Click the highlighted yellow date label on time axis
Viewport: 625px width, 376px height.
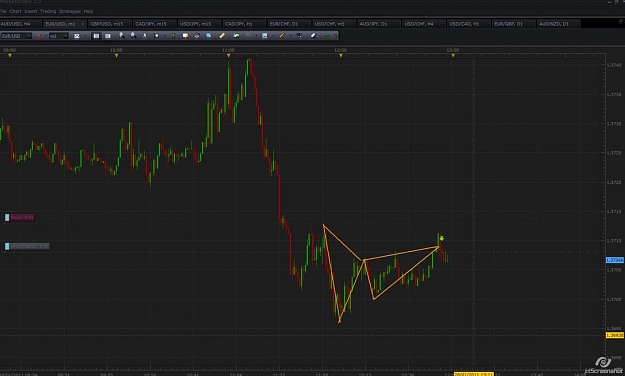coord(474,374)
